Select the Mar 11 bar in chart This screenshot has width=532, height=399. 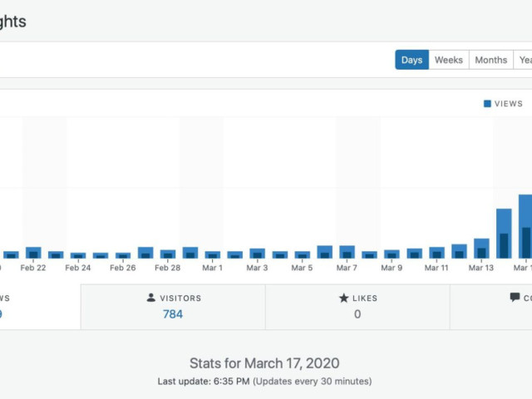[x=437, y=253]
